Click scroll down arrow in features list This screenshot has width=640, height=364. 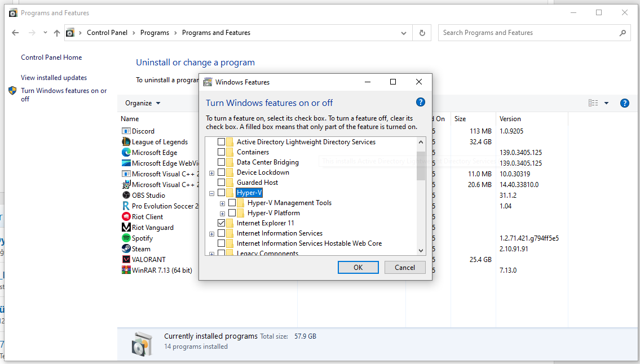pos(421,251)
